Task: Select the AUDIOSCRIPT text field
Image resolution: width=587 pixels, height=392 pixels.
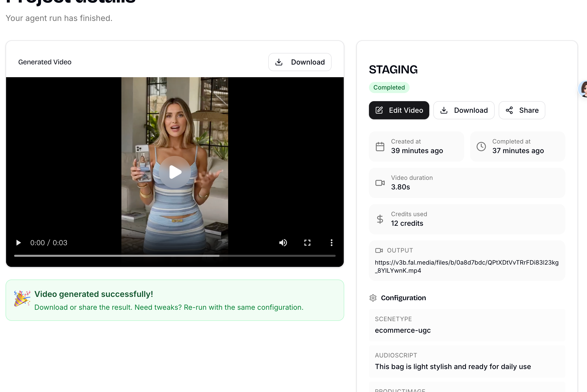Action: pyautogui.click(x=453, y=367)
